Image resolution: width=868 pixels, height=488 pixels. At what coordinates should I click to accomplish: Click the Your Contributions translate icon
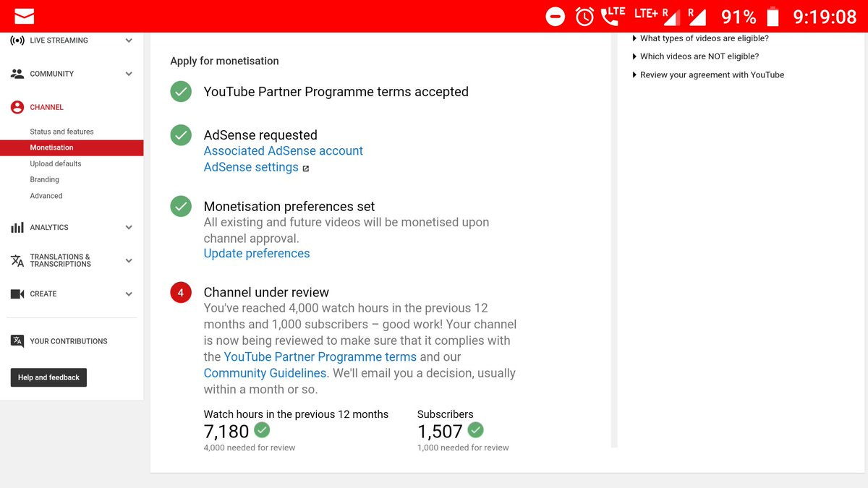[x=17, y=341]
